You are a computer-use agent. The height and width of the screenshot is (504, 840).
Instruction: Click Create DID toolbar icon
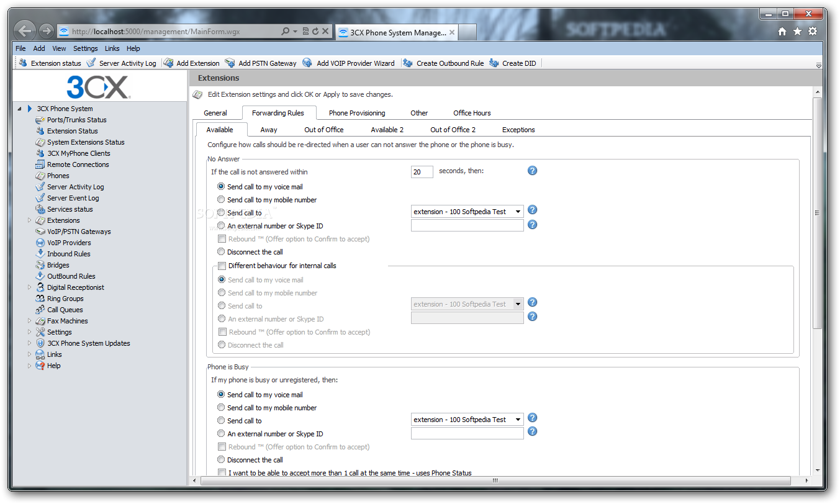(494, 63)
